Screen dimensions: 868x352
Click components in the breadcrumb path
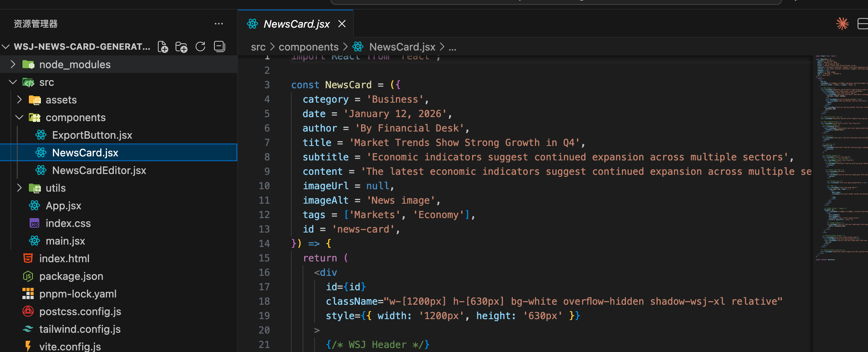(308, 47)
